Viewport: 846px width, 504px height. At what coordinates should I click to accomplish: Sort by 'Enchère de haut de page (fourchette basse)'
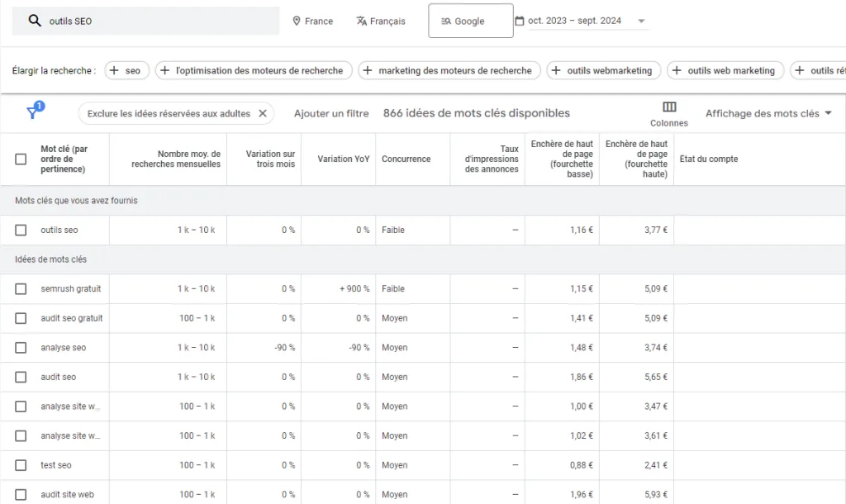(x=562, y=159)
